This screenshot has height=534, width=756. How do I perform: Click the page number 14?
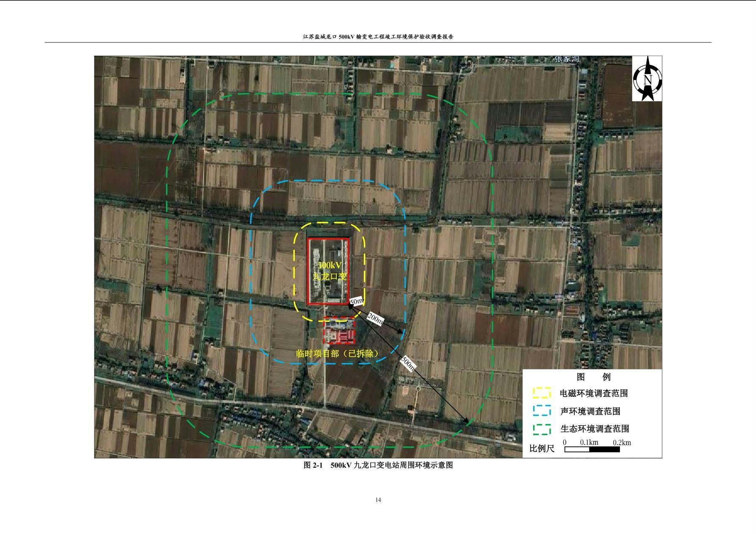[x=378, y=500]
